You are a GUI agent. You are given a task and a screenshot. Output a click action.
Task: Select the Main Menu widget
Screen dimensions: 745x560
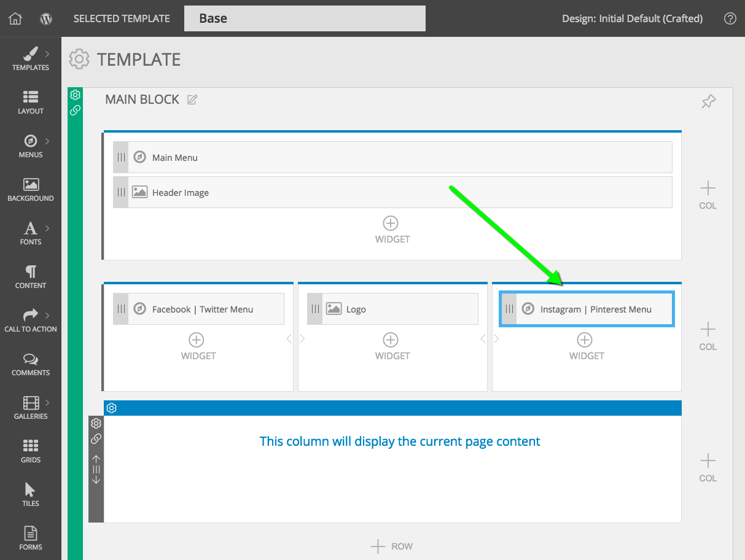coord(392,157)
